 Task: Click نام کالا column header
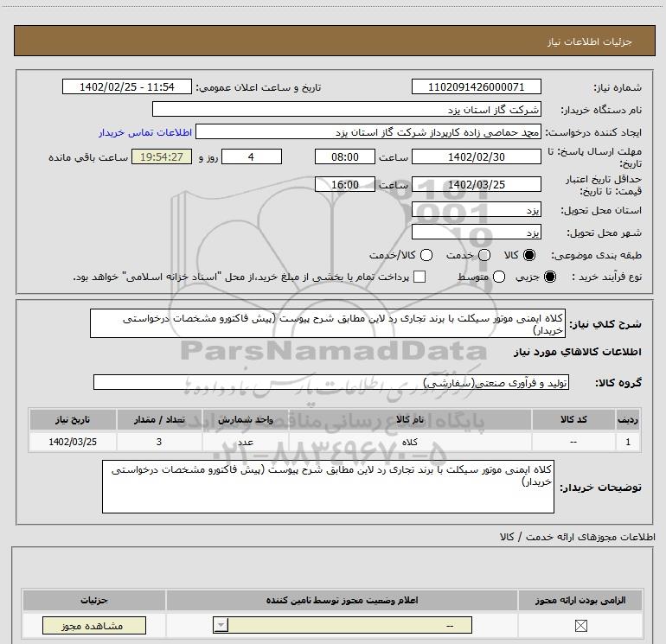[x=410, y=419]
